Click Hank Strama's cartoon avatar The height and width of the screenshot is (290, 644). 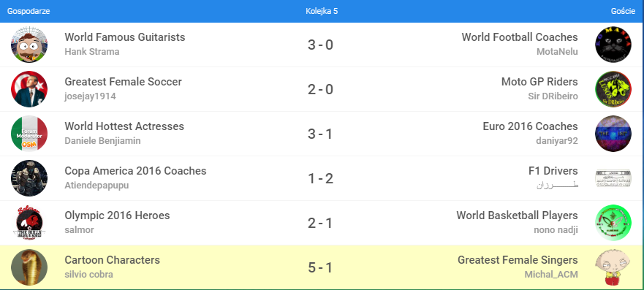click(x=29, y=45)
